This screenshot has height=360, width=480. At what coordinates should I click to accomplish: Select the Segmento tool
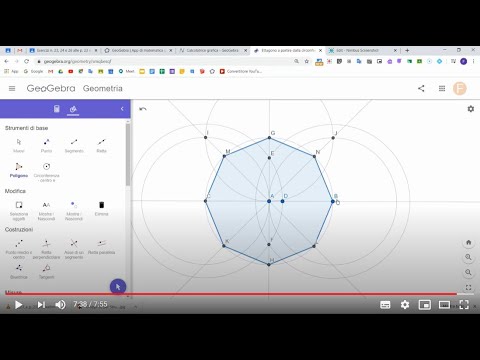74,145
